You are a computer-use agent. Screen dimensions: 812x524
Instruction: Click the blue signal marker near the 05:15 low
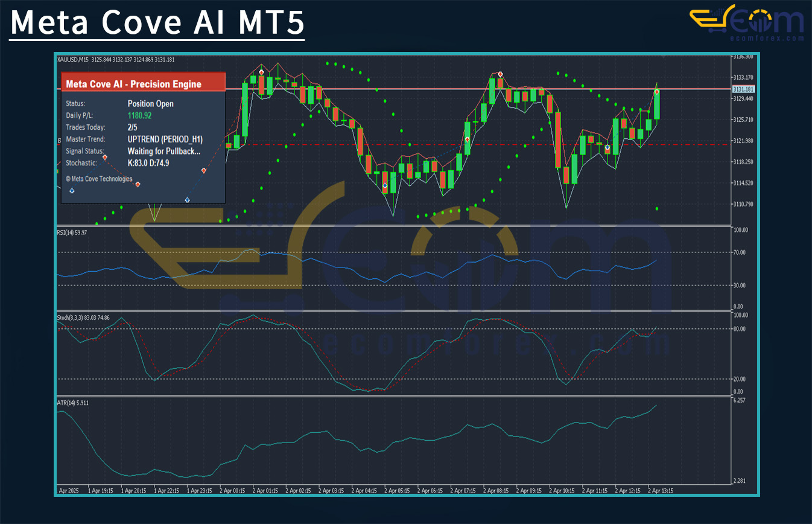[385, 185]
